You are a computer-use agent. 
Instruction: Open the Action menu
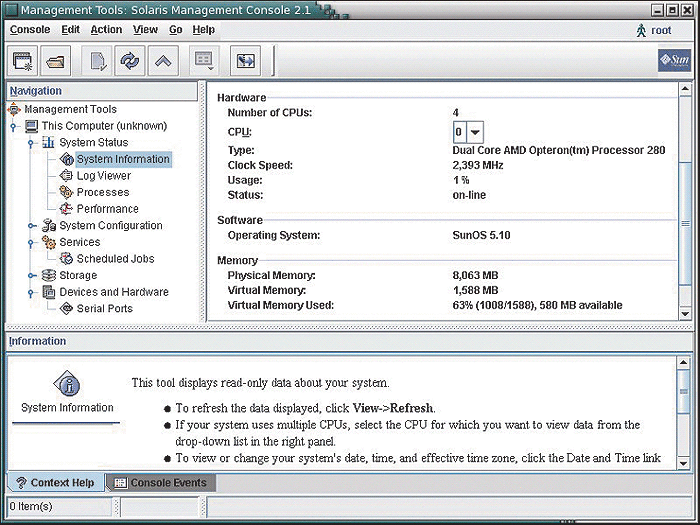(106, 30)
